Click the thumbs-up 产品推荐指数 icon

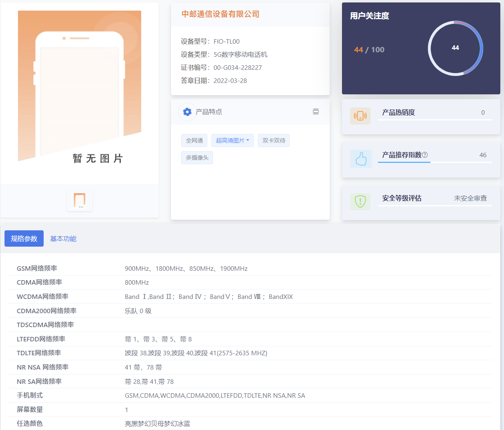(361, 159)
